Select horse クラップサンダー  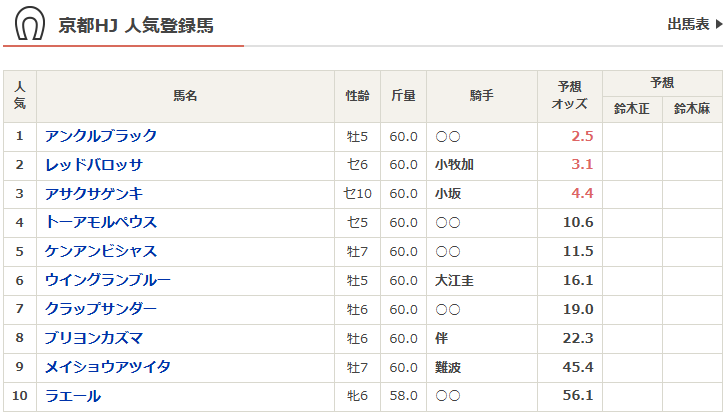[x=101, y=309]
